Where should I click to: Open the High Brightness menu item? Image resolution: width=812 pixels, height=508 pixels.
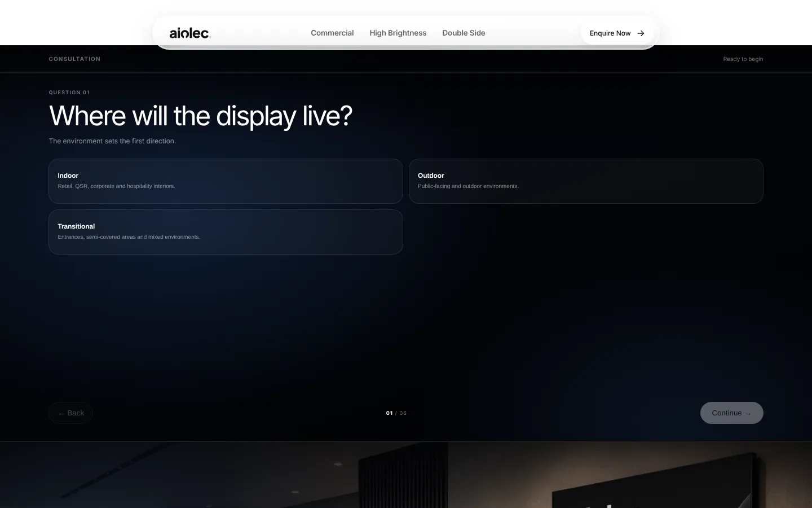398,33
